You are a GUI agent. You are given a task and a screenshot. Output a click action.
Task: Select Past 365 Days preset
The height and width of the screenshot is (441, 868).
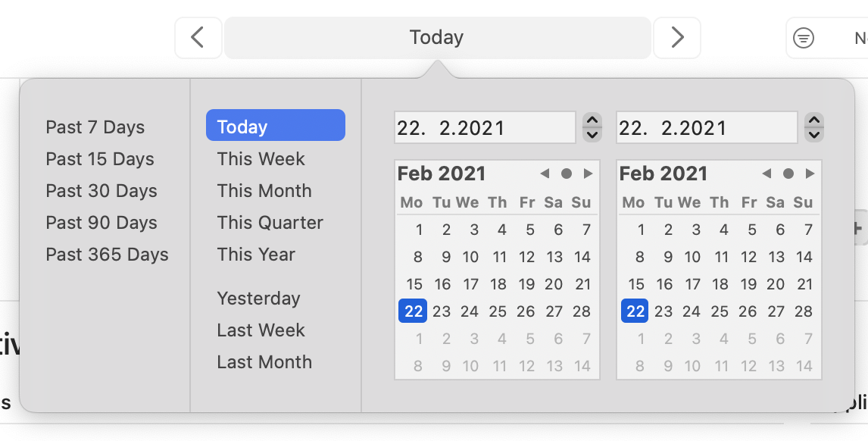click(107, 255)
